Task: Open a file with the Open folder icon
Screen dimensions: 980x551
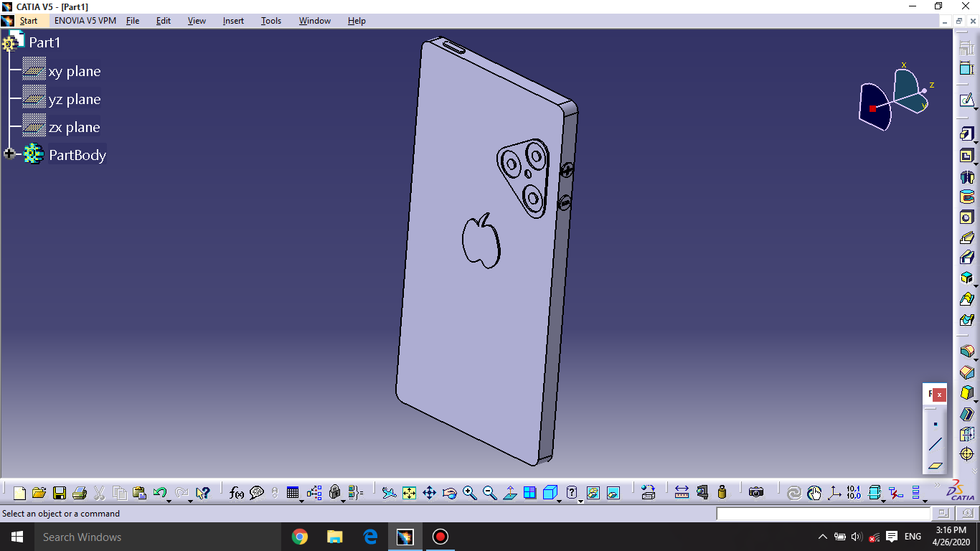Action: click(x=39, y=493)
